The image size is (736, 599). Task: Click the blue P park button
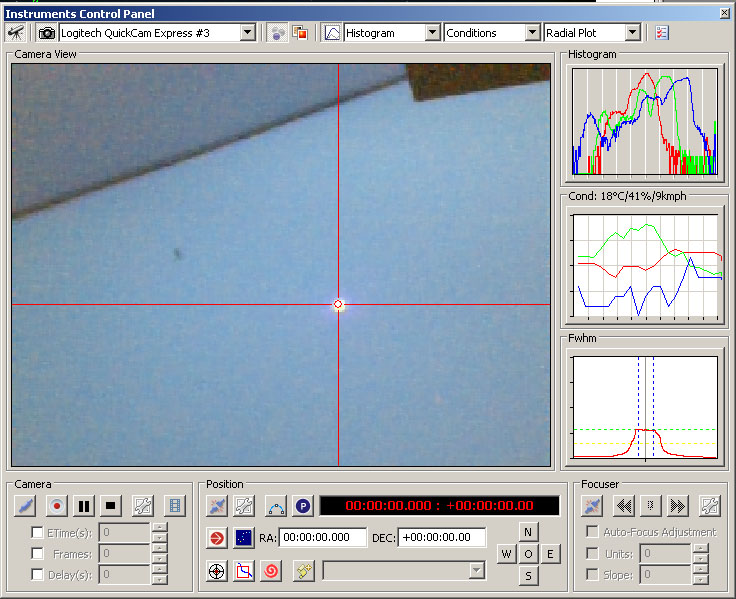(x=302, y=506)
